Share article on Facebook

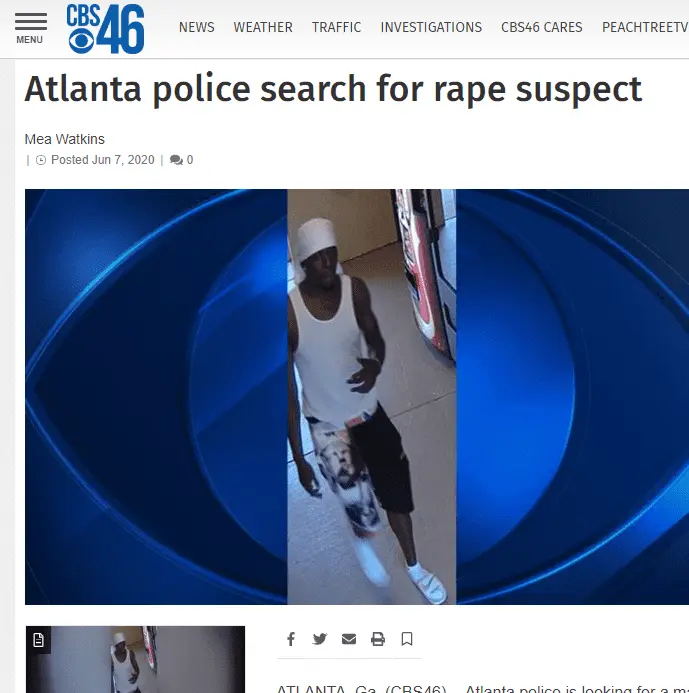tap(291, 639)
